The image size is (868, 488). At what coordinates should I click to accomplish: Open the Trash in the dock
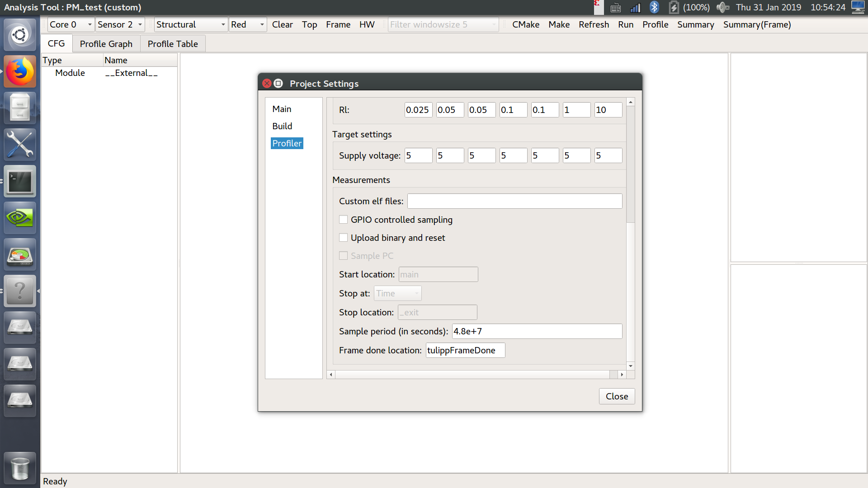(x=20, y=468)
